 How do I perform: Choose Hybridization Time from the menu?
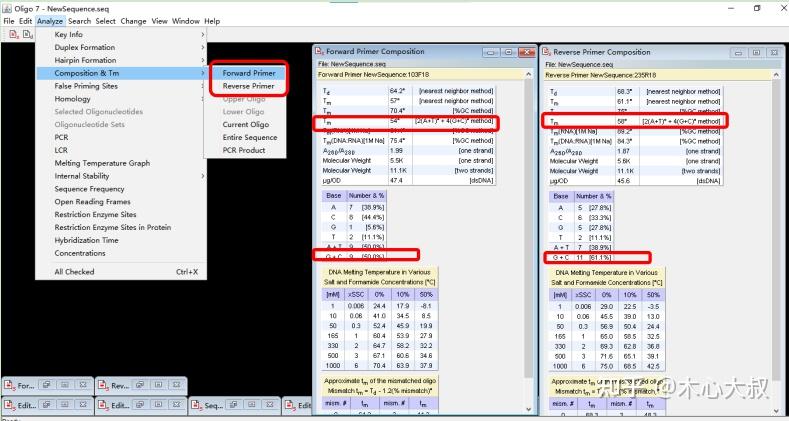[x=121, y=240]
